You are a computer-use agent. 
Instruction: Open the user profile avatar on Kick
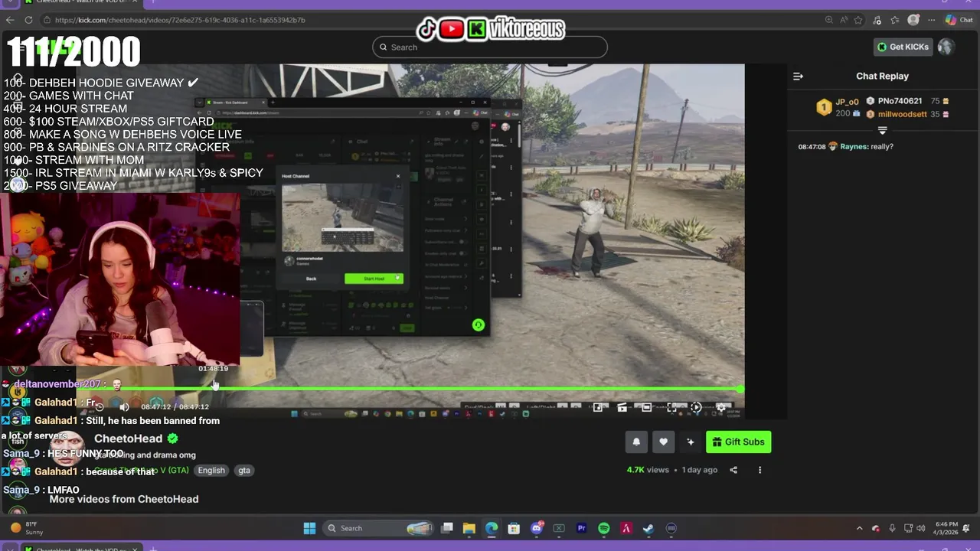click(x=946, y=47)
